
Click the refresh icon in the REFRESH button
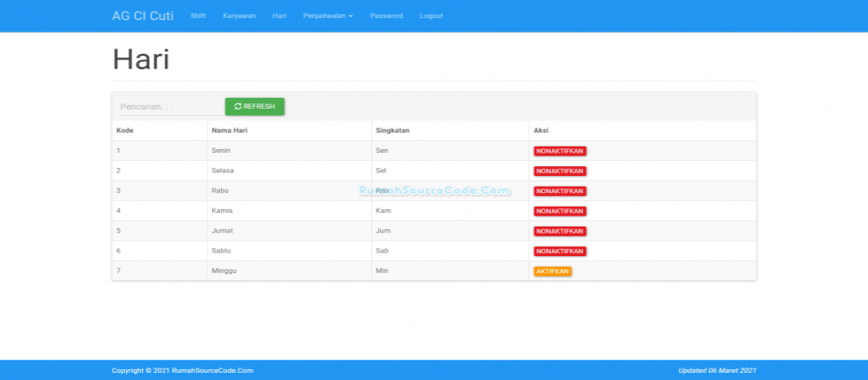point(238,106)
